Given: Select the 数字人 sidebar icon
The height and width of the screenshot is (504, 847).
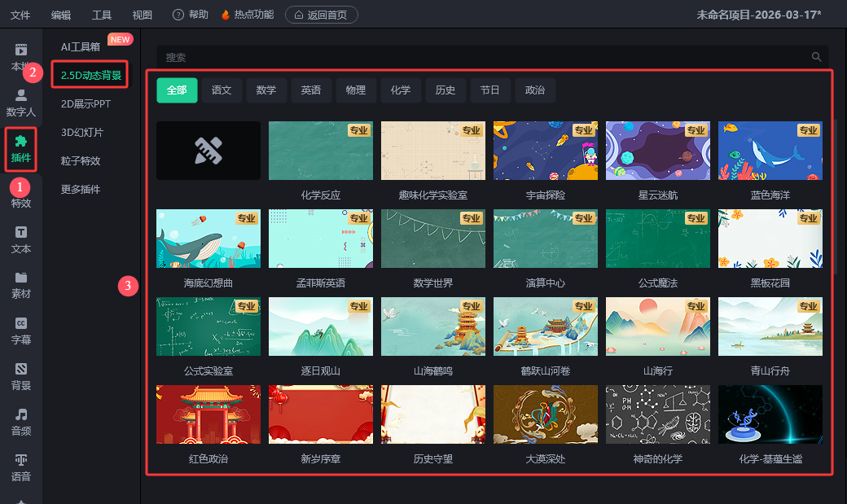Looking at the screenshot, I should (x=21, y=102).
